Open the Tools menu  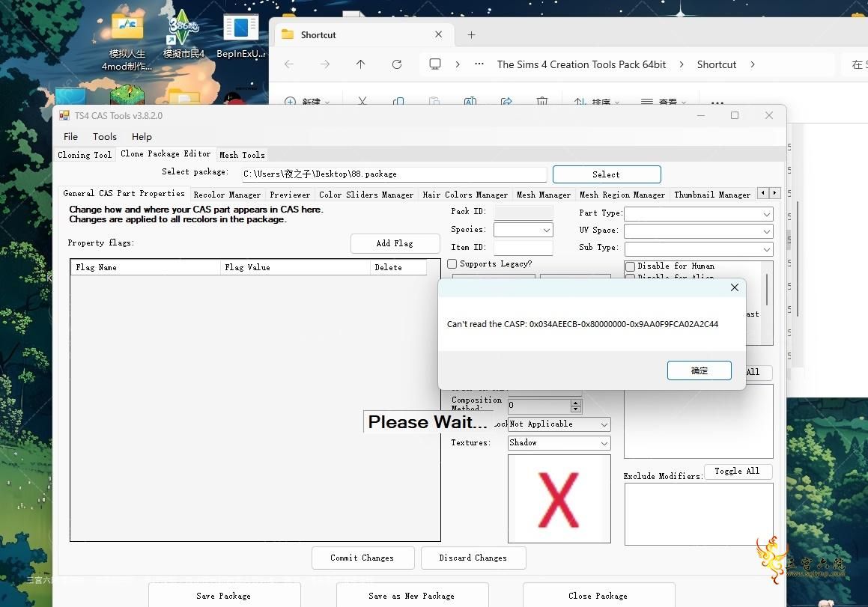coord(105,137)
